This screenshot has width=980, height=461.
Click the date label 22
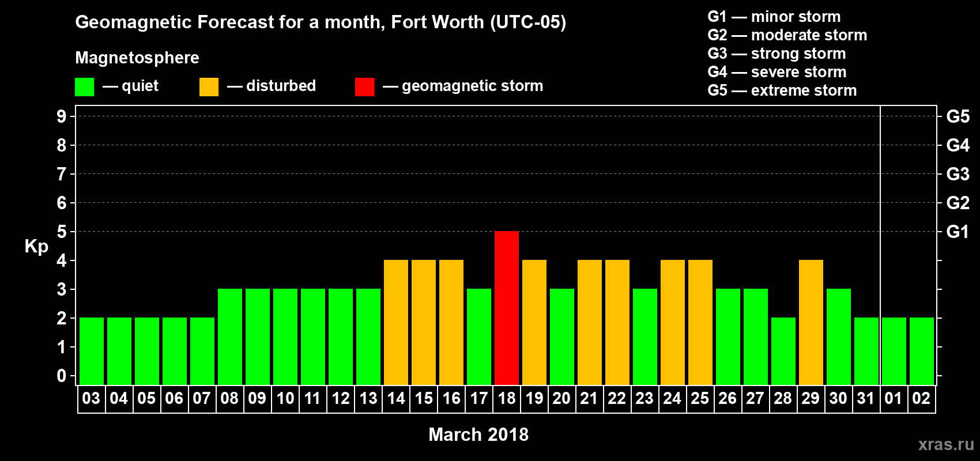pyautogui.click(x=617, y=399)
